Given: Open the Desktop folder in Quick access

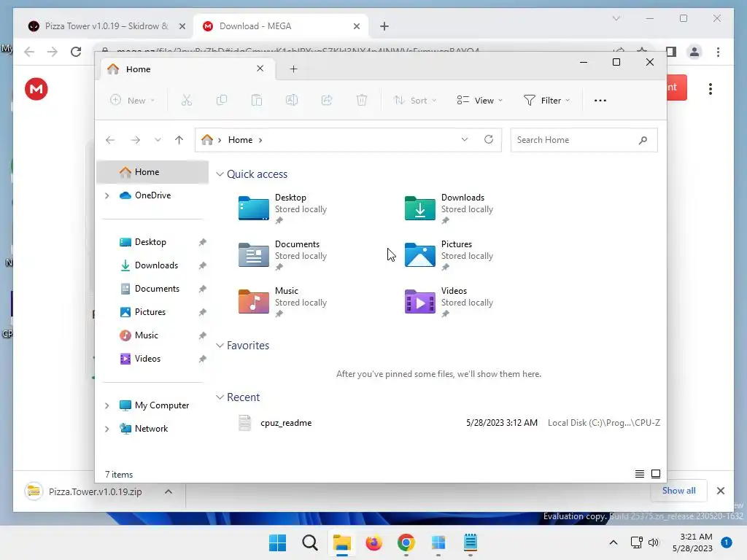Looking at the screenshot, I should pyautogui.click(x=283, y=209).
